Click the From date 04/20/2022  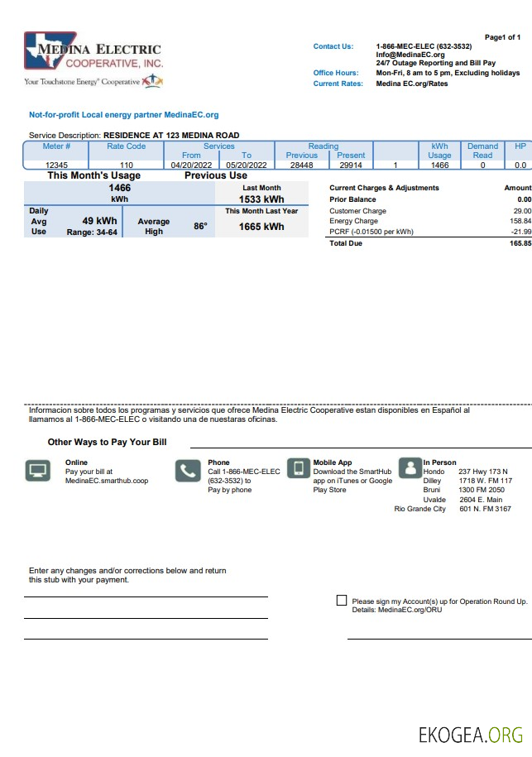point(191,165)
